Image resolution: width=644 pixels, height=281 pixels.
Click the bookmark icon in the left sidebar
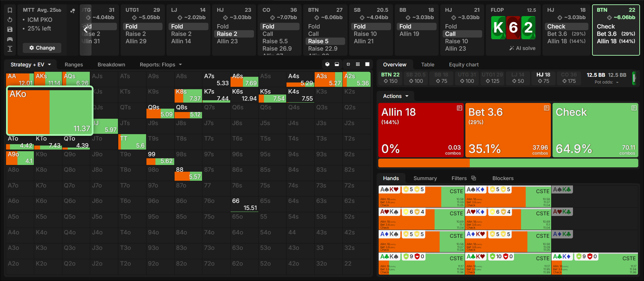[10, 10]
